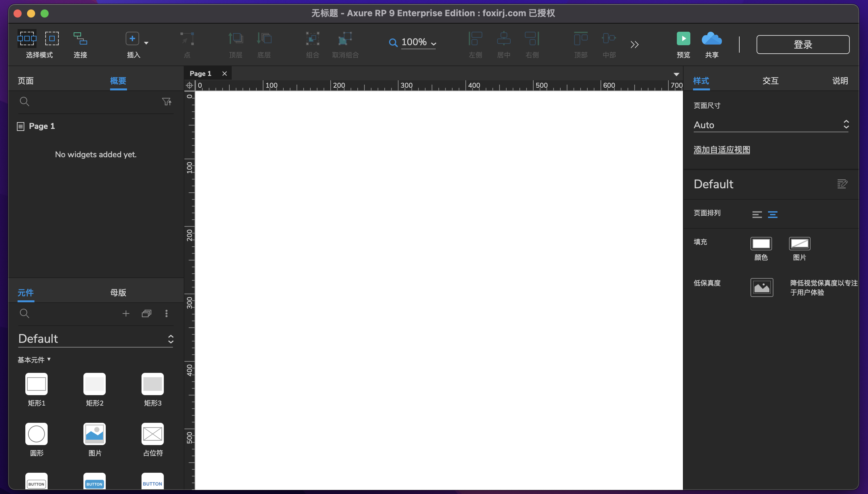Switch to the 交互 panel tab
Image resolution: width=868 pixels, height=494 pixels.
pos(770,81)
